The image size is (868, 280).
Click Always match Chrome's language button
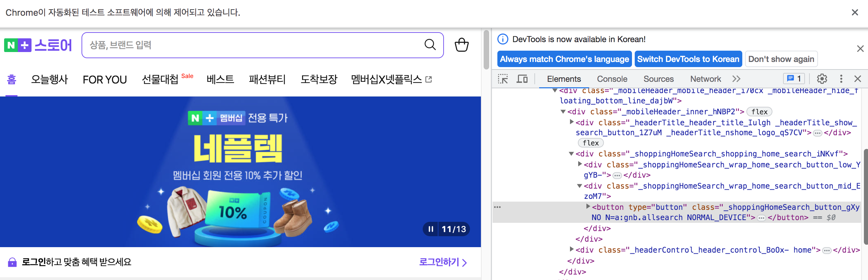tap(565, 59)
